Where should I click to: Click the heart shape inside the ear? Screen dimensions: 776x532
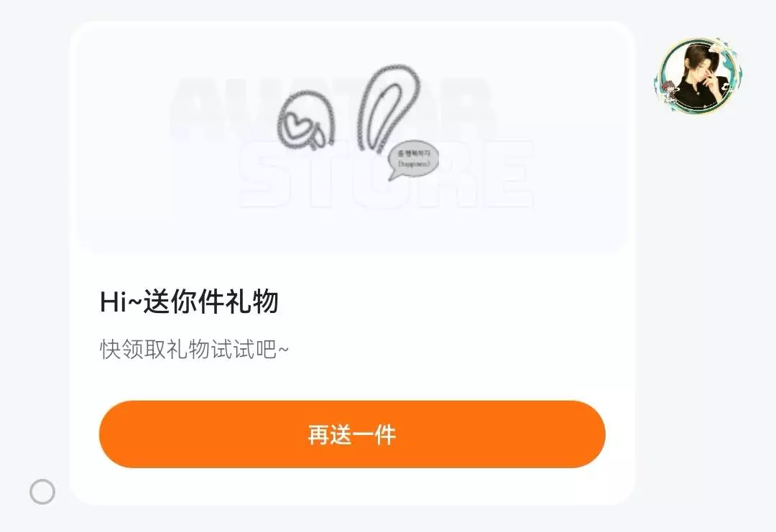point(298,125)
